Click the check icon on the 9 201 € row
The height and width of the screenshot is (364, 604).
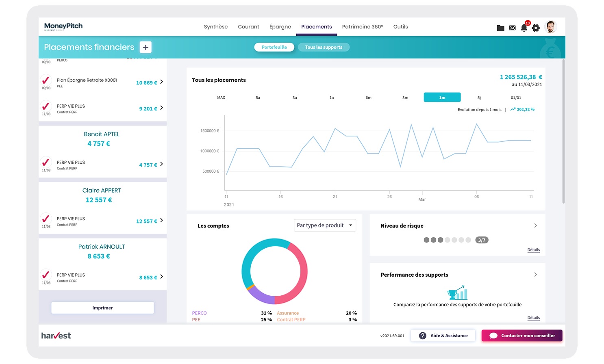(x=46, y=106)
